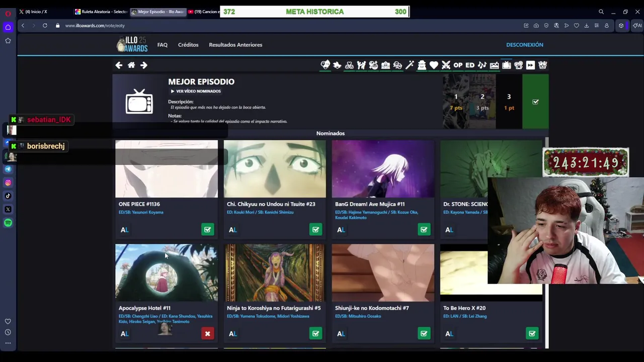Click the Apocalypse Hotel #11 thumbnail
Screen dimensions: 644x362
167,273
